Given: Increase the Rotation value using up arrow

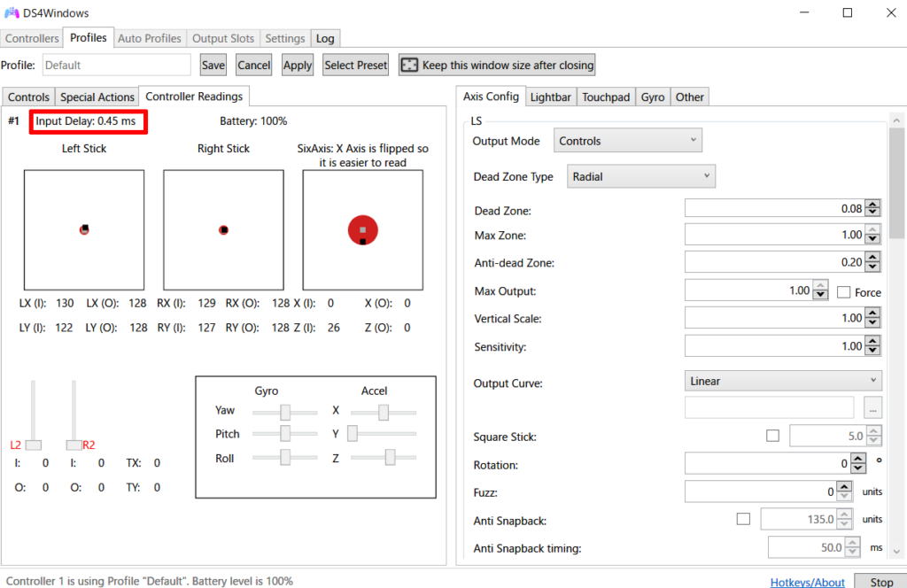Looking at the screenshot, I should [857, 460].
